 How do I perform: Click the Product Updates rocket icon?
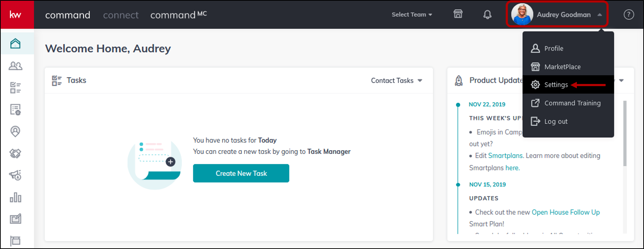(458, 81)
